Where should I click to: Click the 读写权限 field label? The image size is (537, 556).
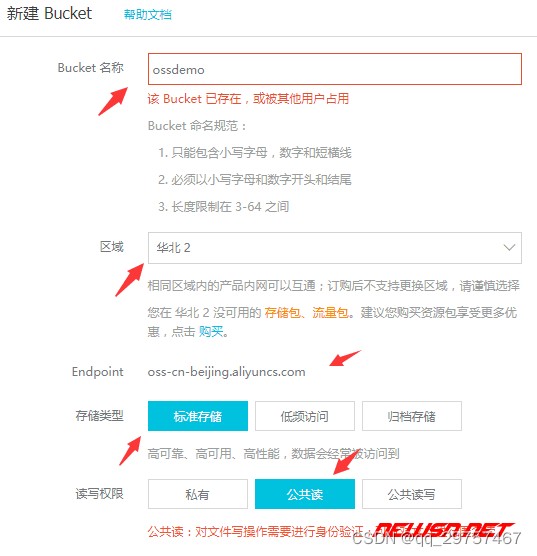(100, 493)
